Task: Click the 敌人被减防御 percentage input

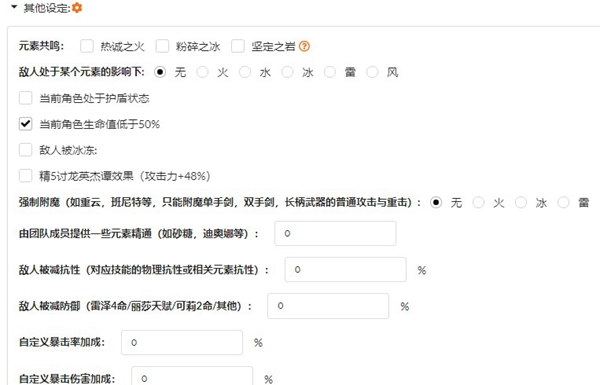Action: pyautogui.click(x=328, y=306)
